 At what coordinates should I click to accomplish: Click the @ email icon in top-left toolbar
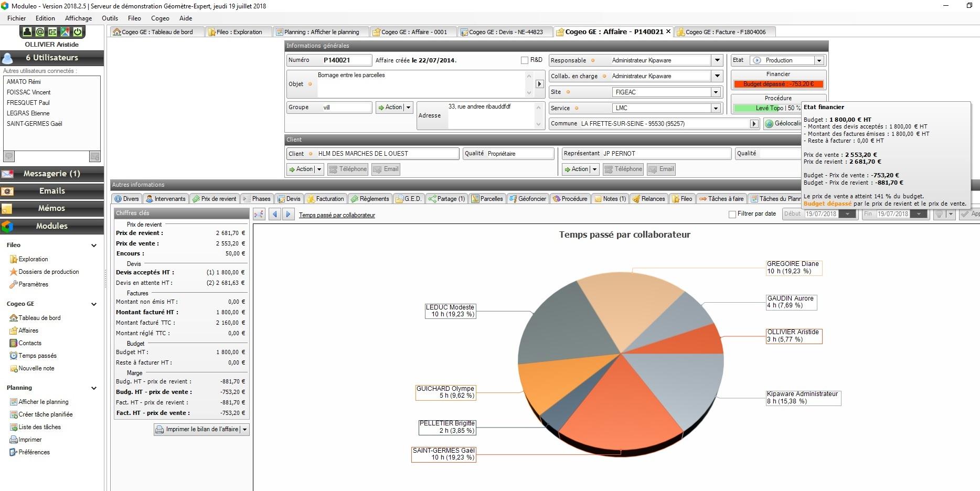[40, 32]
